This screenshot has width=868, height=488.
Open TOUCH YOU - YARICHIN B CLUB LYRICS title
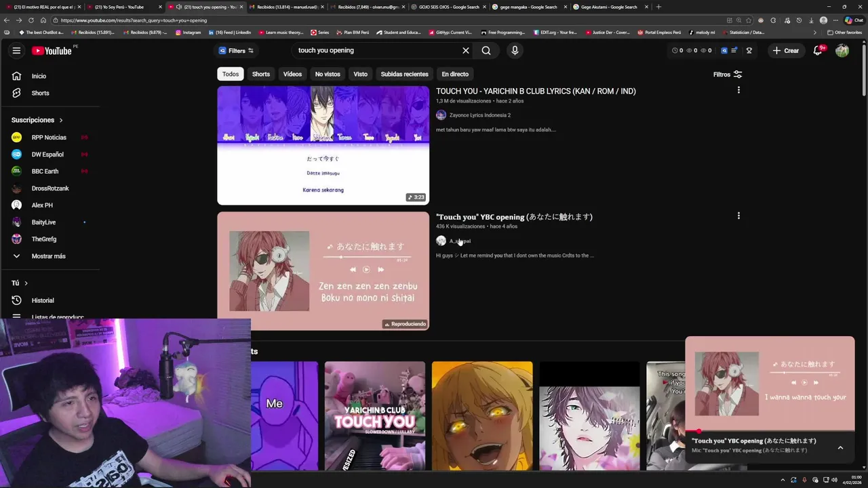click(536, 91)
